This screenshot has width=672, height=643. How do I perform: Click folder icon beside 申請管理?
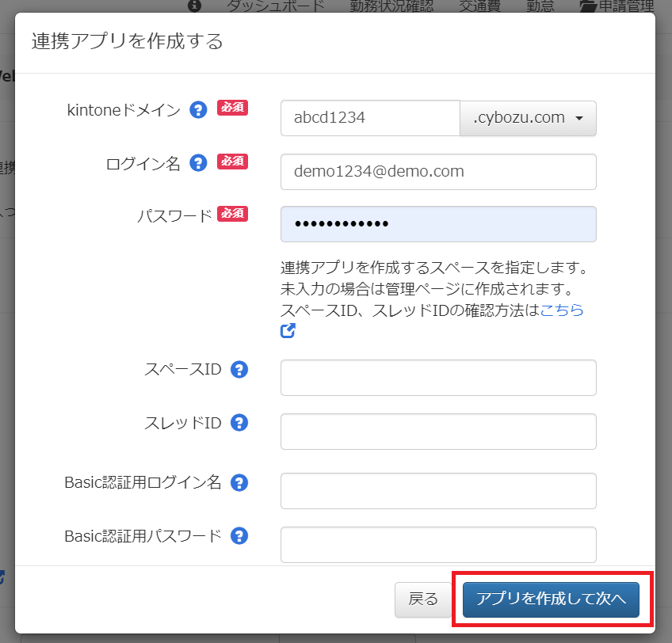point(588,6)
